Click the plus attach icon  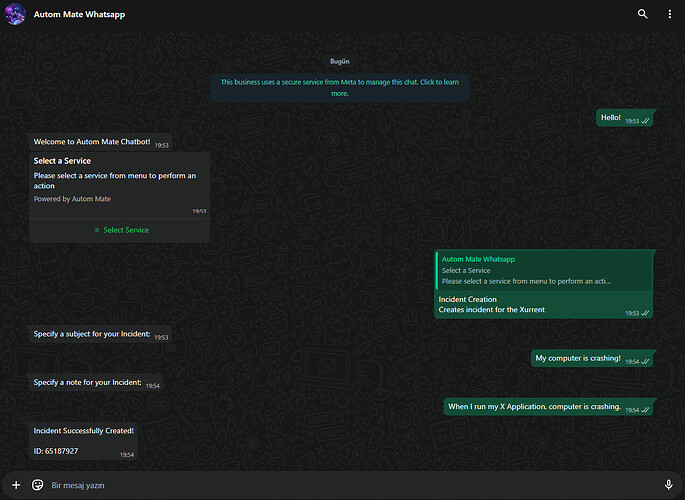16,485
